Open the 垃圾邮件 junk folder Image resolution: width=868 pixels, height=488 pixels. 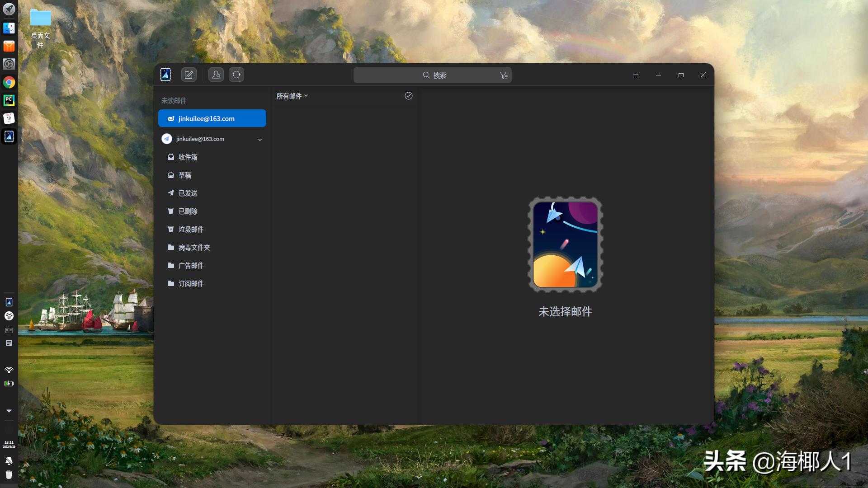pos(190,229)
